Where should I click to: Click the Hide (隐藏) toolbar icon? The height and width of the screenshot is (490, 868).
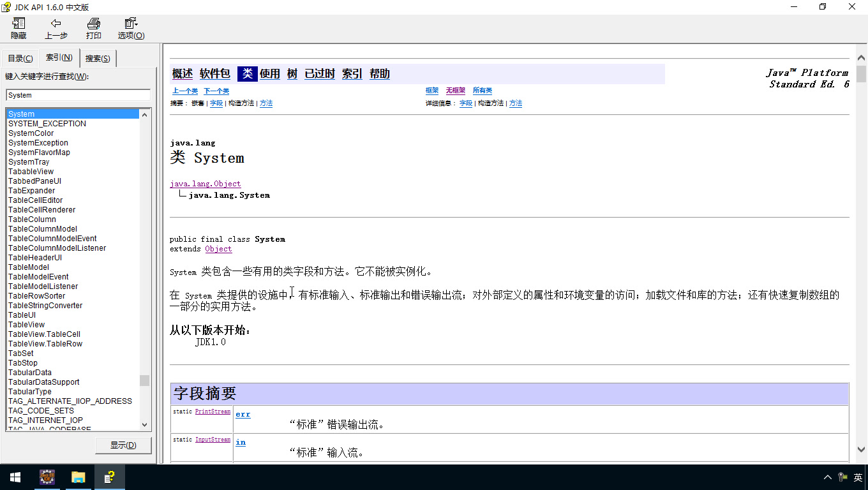[19, 28]
